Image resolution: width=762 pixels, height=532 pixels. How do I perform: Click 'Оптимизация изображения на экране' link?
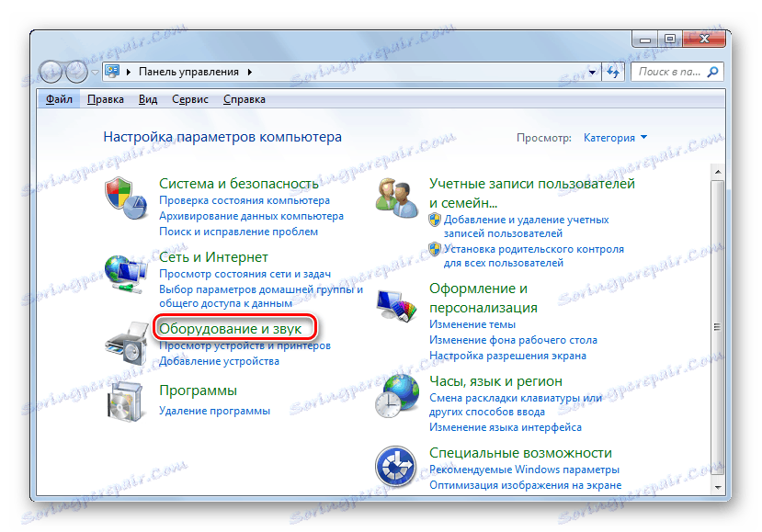(526, 485)
